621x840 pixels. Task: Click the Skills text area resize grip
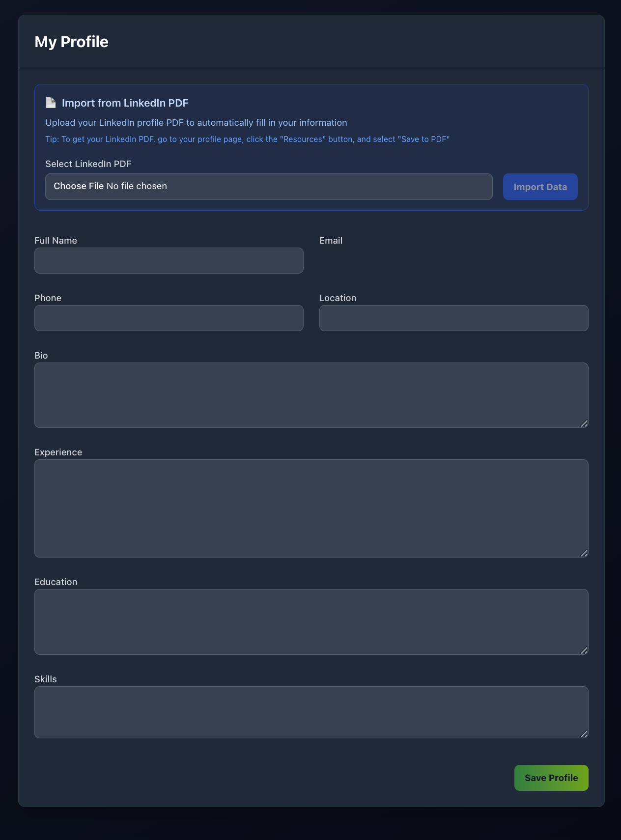584,734
